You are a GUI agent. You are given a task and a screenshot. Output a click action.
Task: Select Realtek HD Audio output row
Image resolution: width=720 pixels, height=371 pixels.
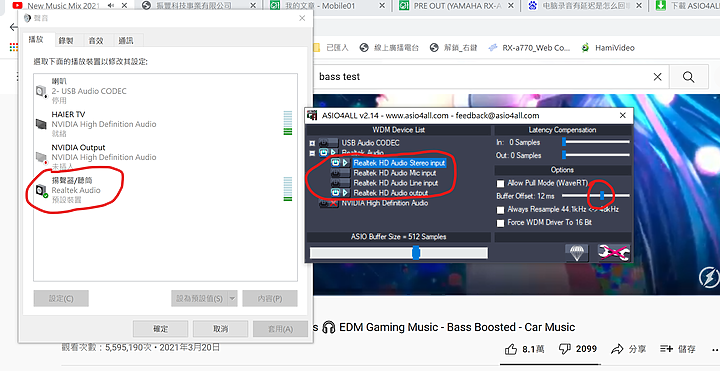pyautogui.click(x=390, y=193)
